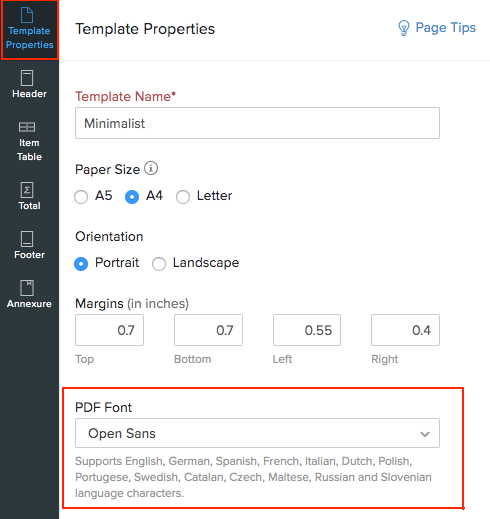Click the 'Margins (in inches)' label
490x519 pixels.
(132, 304)
